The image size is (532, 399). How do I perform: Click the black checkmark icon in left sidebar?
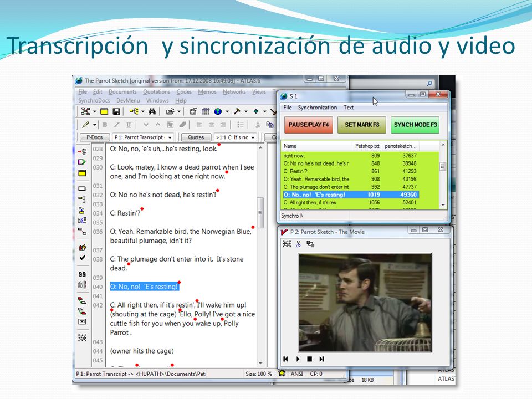pyautogui.click(x=82, y=258)
